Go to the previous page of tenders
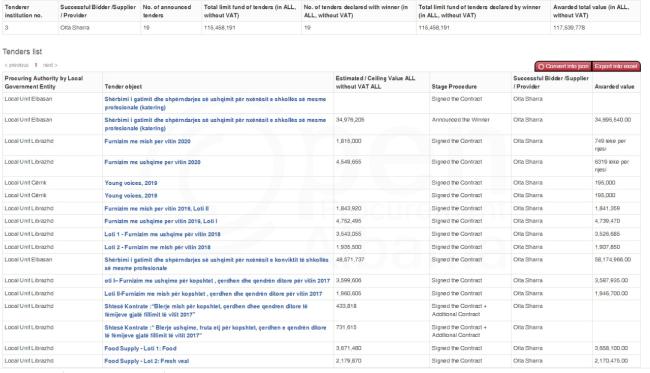The image size is (650, 373). (x=17, y=65)
